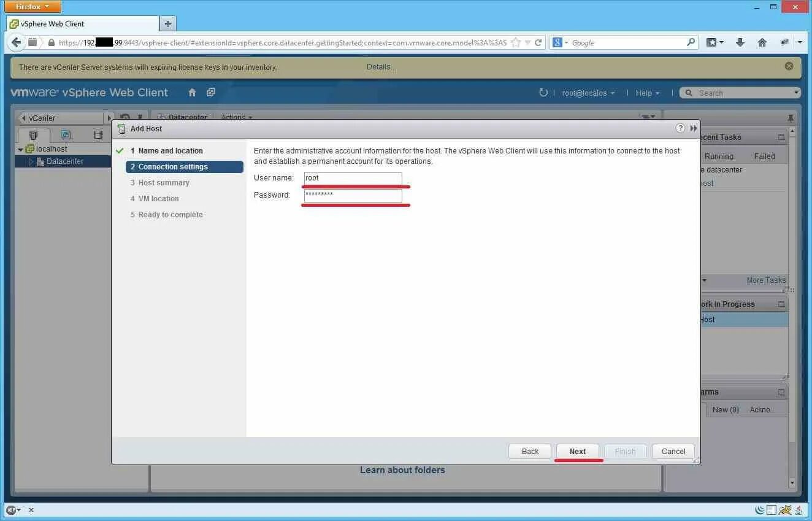Open the root@localos user dropdown
The width and height of the screenshot is (812, 521).
tap(588, 93)
